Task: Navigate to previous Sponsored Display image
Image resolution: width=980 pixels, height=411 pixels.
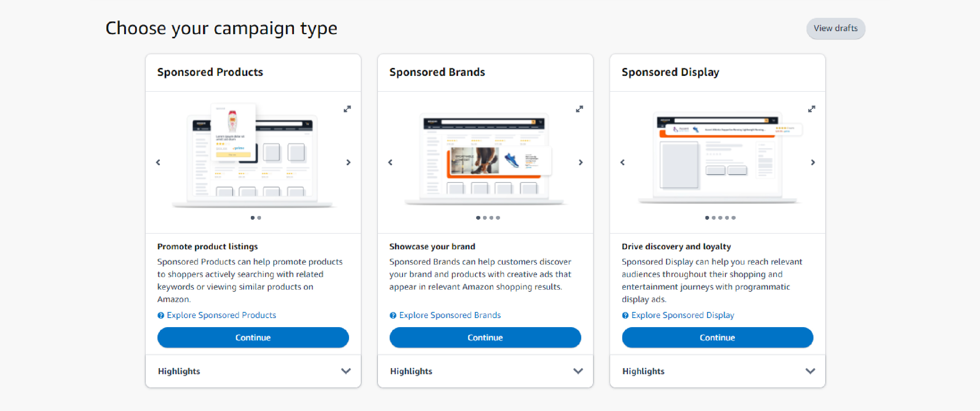Action: [623, 162]
